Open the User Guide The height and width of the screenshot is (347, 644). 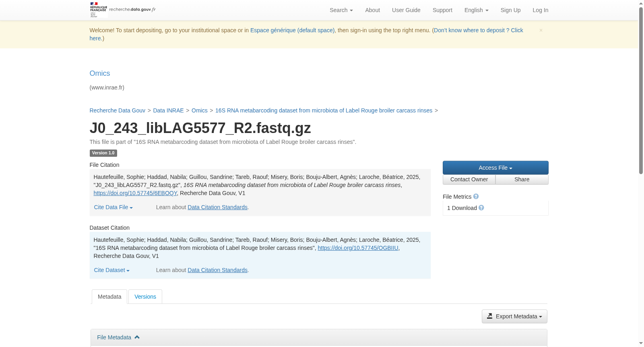pos(406,10)
